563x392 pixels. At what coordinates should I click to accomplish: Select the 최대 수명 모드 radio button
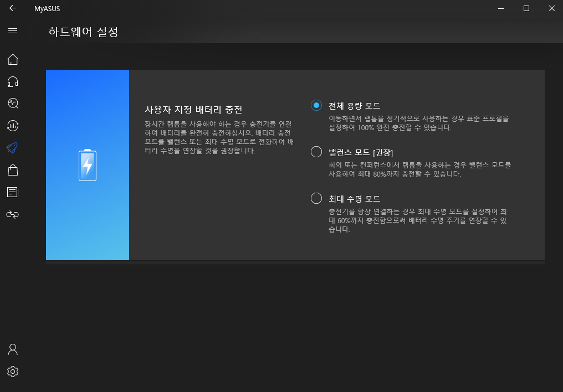click(x=316, y=198)
